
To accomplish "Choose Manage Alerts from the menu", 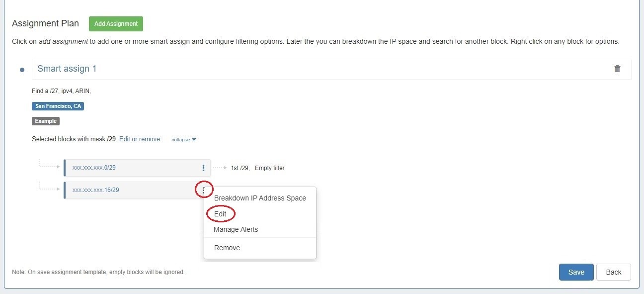I will point(236,229).
